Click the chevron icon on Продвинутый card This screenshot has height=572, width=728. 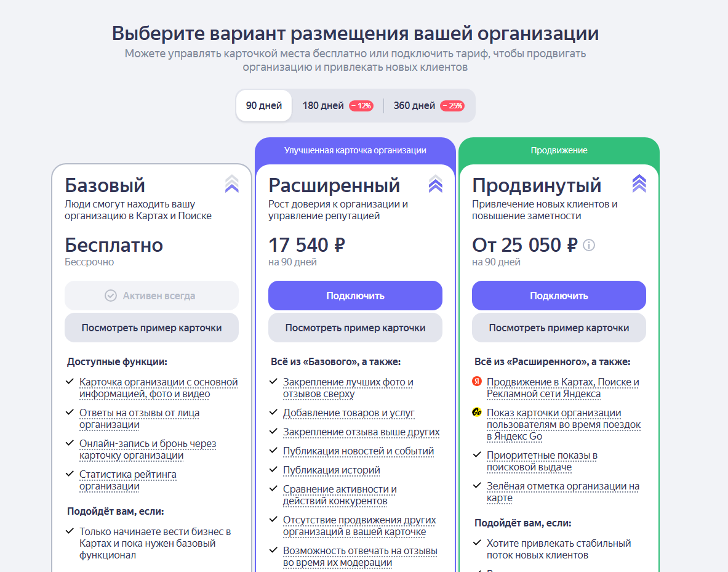coord(639,184)
